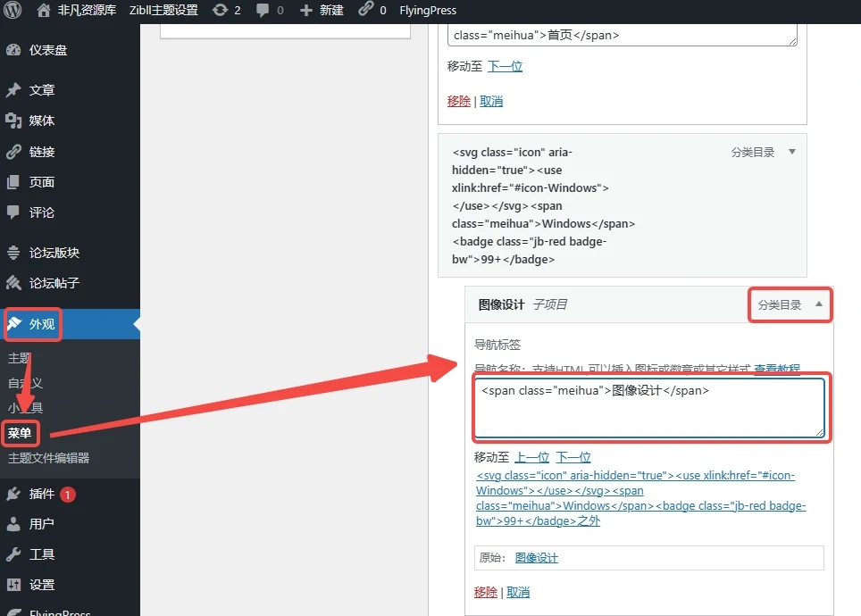Open 插件 plugins with update badge
This screenshot has height=616, width=861.
coord(41,494)
